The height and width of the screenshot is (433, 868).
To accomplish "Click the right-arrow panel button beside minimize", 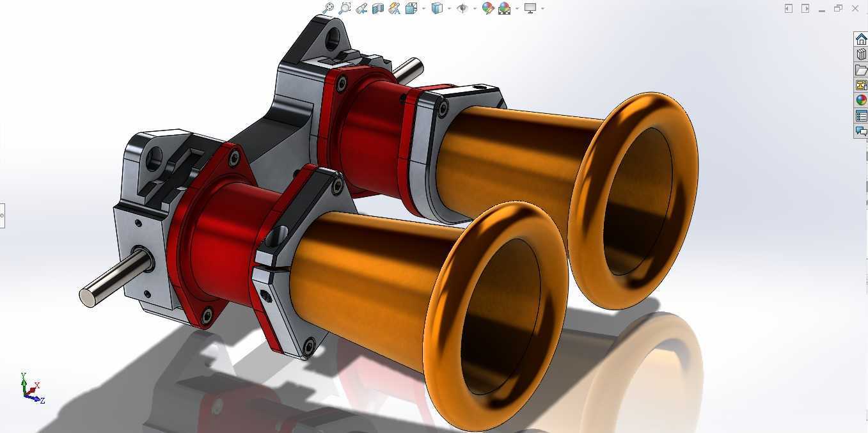I will (x=805, y=8).
